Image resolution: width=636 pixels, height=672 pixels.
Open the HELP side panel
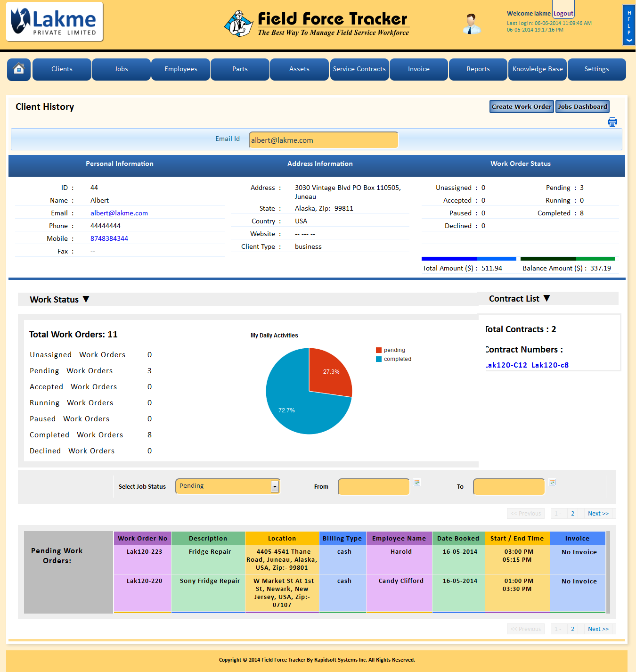[628, 25]
